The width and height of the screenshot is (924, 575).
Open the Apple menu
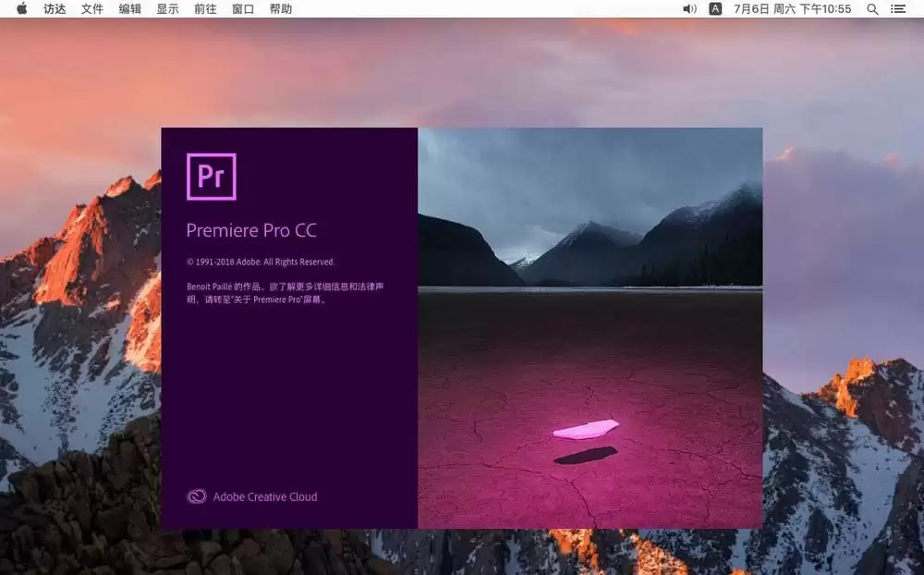coord(22,9)
